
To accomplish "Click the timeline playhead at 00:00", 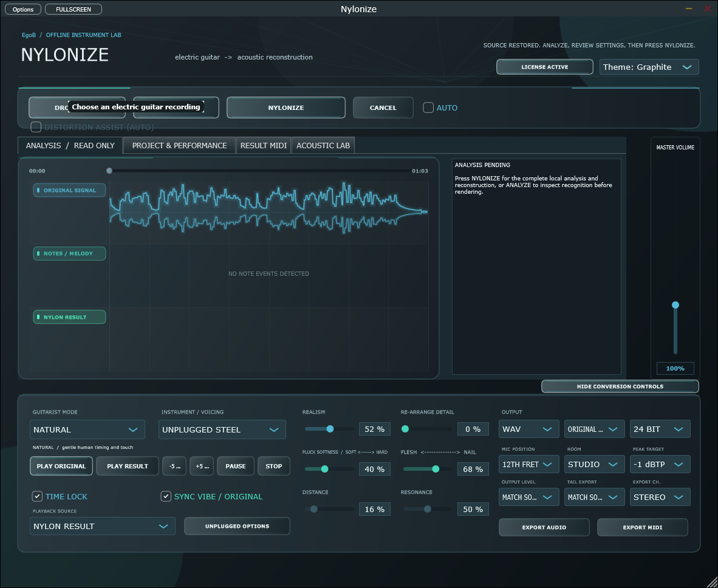I will 109,171.
